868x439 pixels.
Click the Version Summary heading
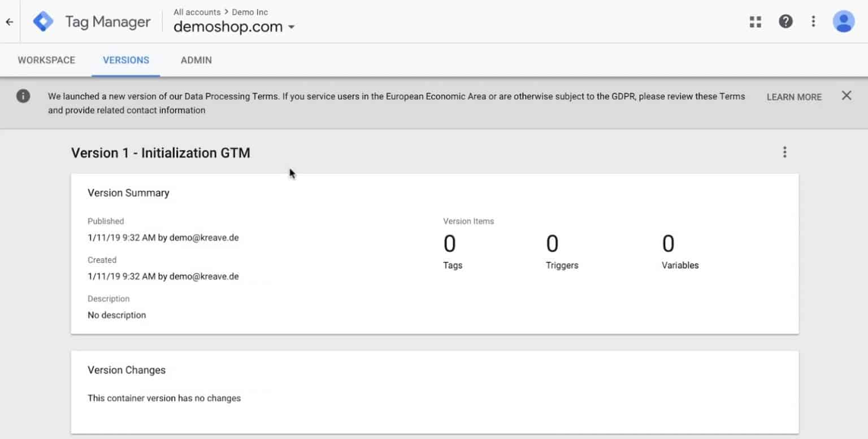point(128,193)
